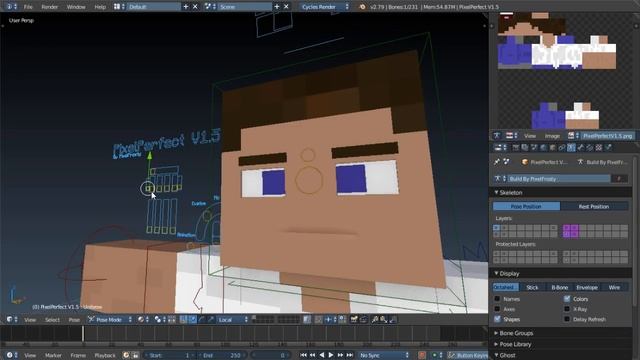The height and width of the screenshot is (360, 640).
Task: Open the No Sync playback dropdown
Action: [384, 355]
